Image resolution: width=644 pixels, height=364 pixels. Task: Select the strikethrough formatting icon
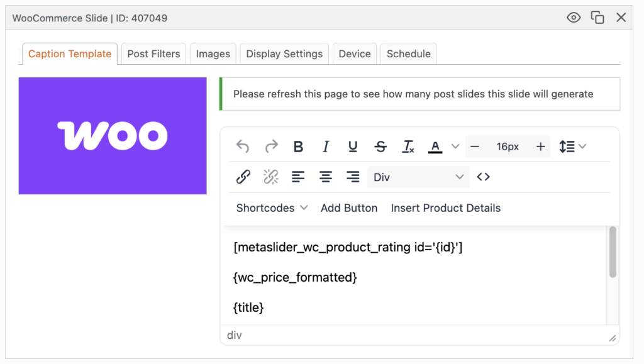(380, 146)
